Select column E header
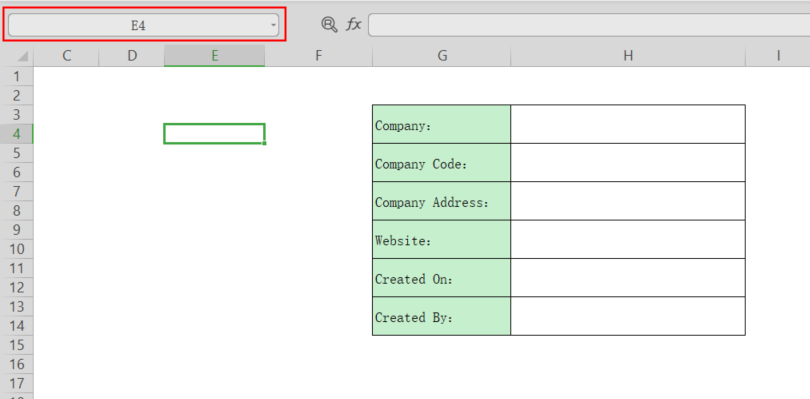Viewport: 810px width, 399px height. (214, 56)
